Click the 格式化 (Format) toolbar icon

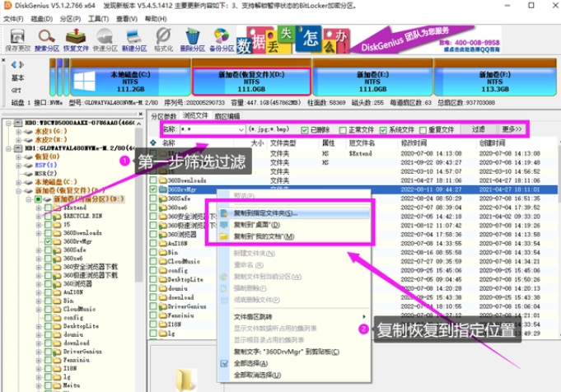point(162,38)
